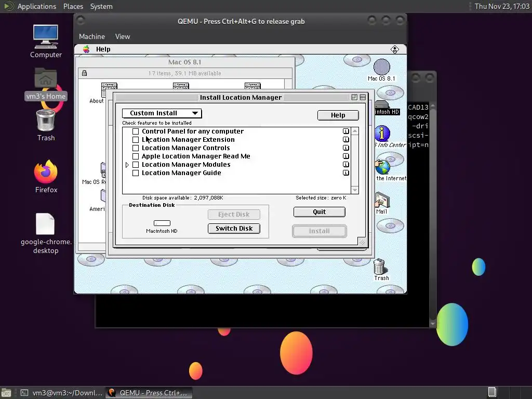Show info for Location Manager Controls

coord(345,148)
